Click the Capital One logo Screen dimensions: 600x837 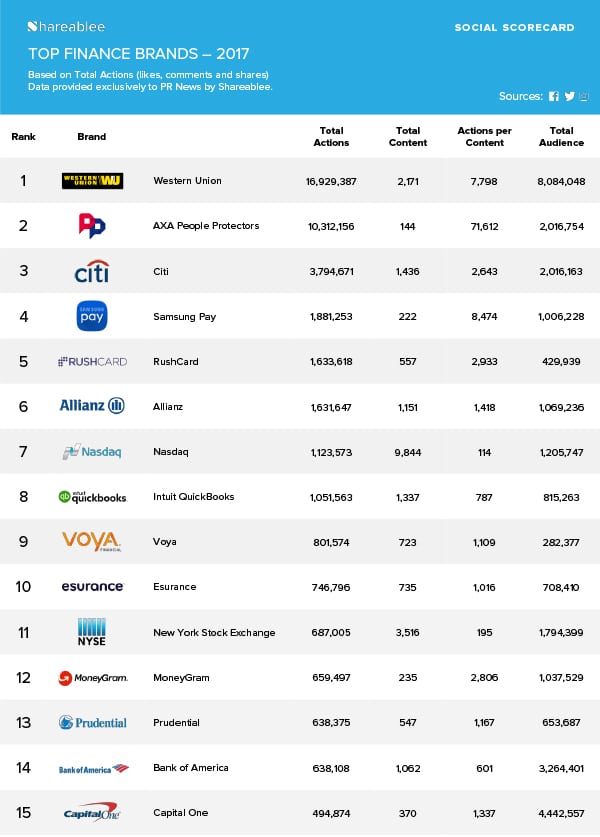(92, 812)
